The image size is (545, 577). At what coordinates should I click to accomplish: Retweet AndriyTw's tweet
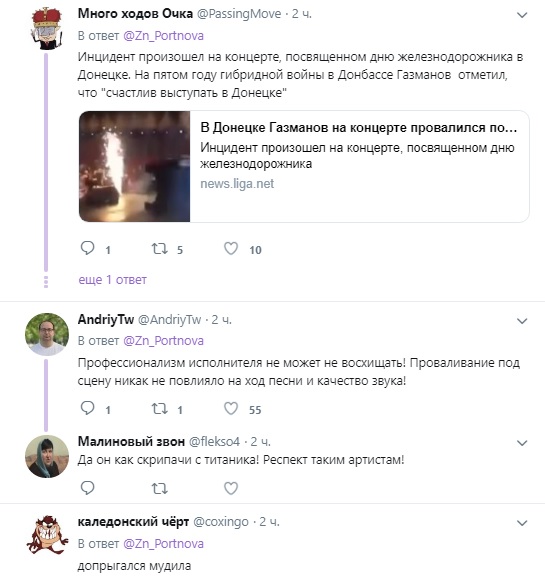tap(160, 408)
